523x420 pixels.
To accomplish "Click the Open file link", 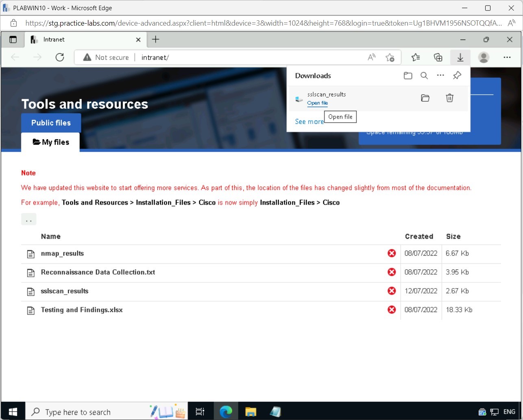I will pos(317,103).
